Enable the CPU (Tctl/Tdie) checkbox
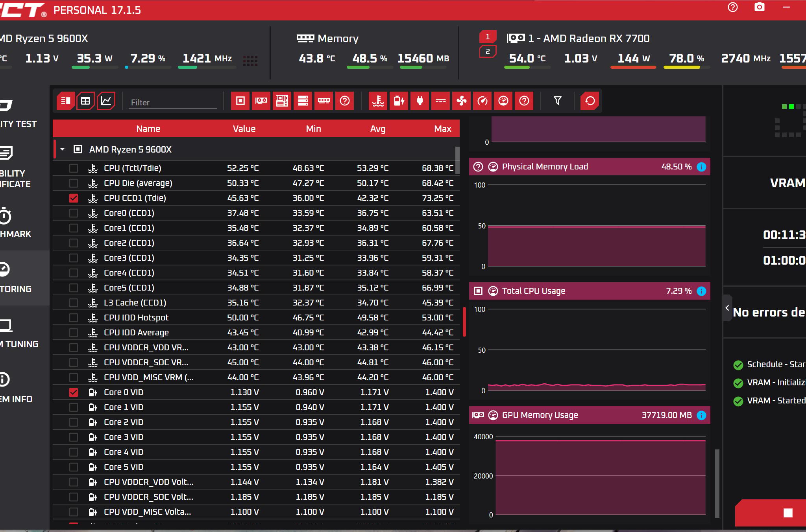 74,168
